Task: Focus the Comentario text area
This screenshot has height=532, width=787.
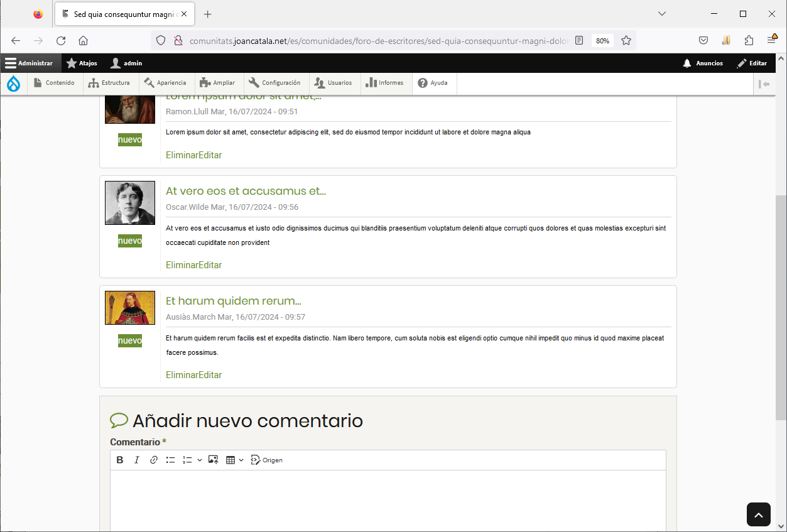Action: point(388,501)
